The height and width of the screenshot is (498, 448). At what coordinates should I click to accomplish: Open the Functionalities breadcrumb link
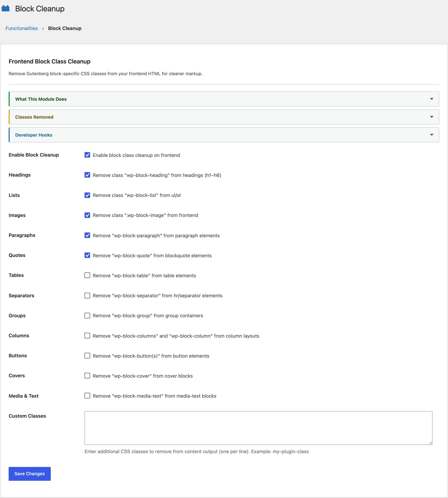click(22, 28)
